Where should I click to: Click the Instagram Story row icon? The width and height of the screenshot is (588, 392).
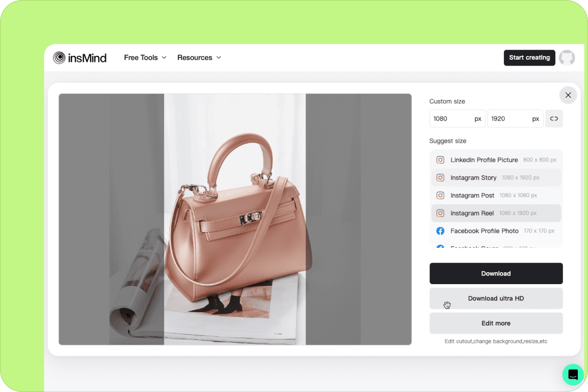coord(440,178)
